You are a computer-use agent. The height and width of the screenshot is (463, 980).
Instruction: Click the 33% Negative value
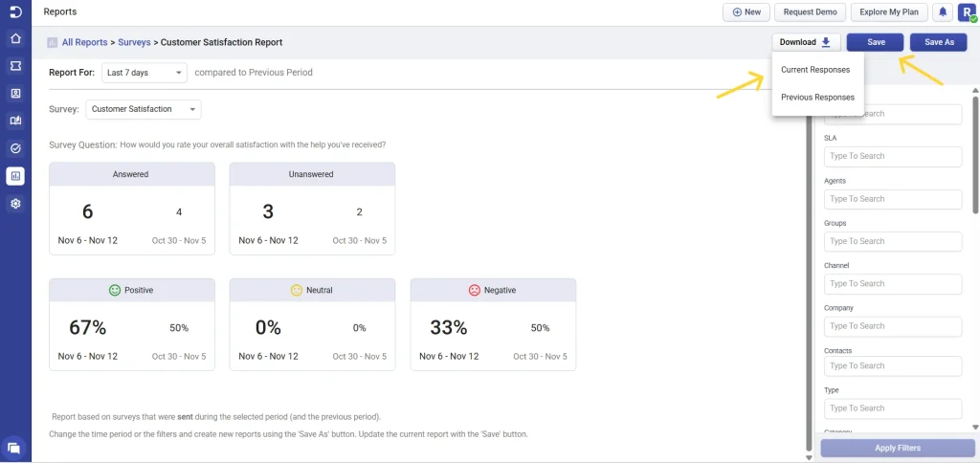449,327
